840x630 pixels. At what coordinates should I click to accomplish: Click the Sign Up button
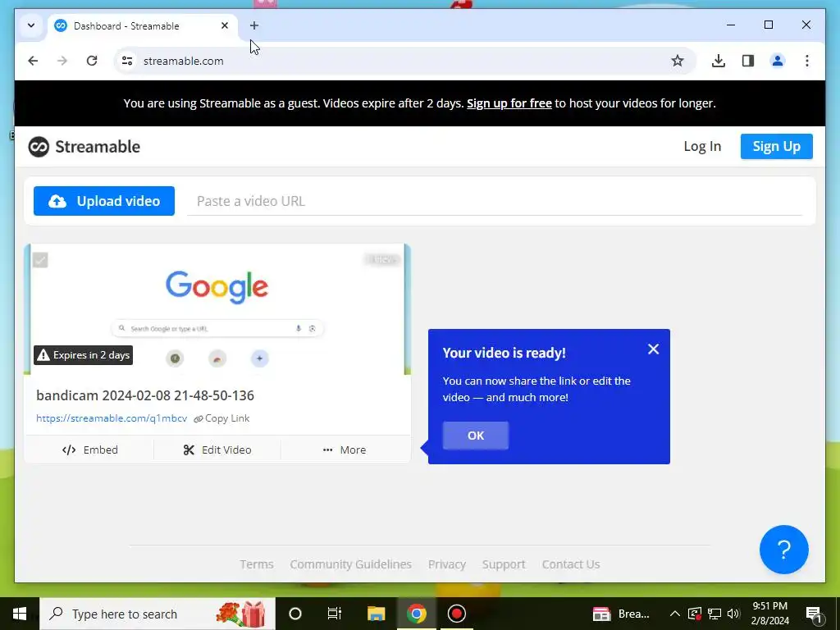tap(776, 146)
